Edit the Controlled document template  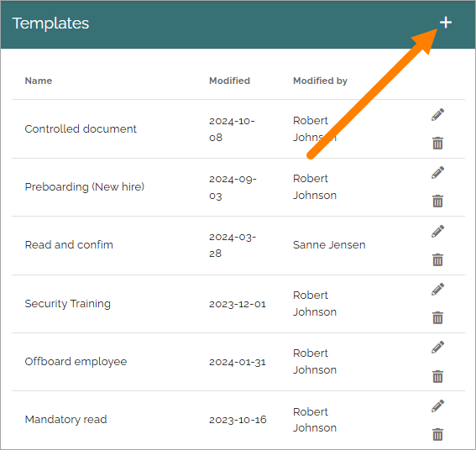tap(437, 115)
